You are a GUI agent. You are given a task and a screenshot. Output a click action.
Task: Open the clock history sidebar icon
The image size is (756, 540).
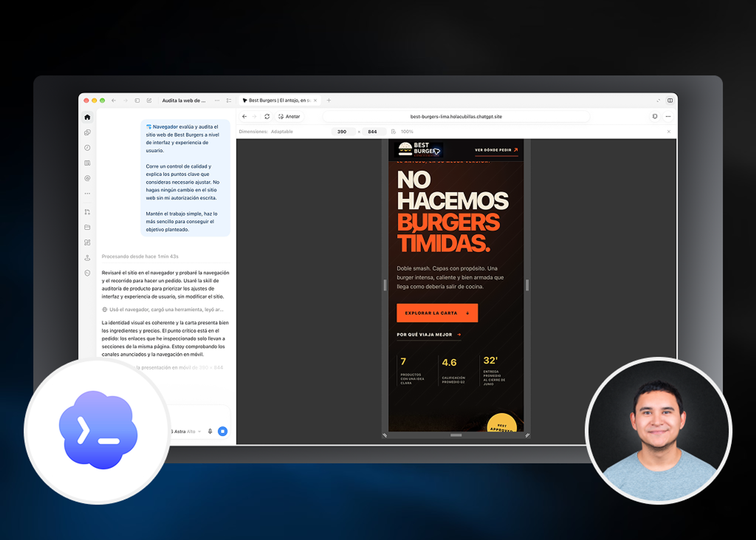click(87, 148)
